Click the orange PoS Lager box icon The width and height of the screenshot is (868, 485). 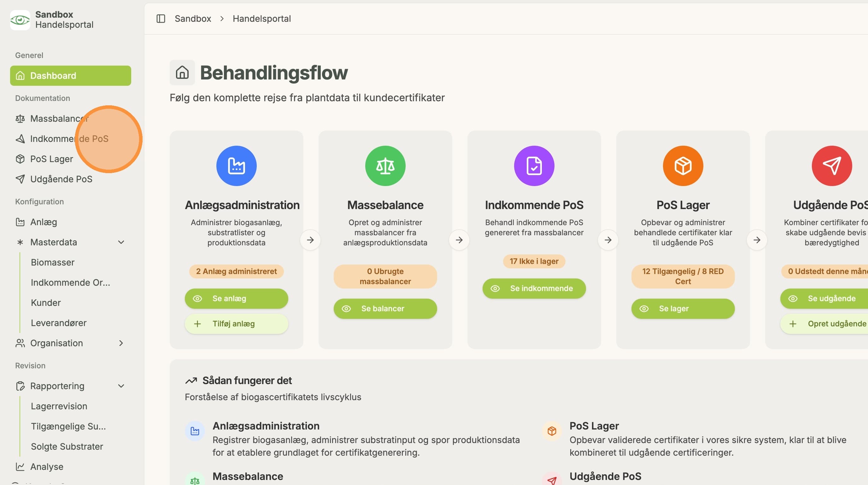coord(683,166)
